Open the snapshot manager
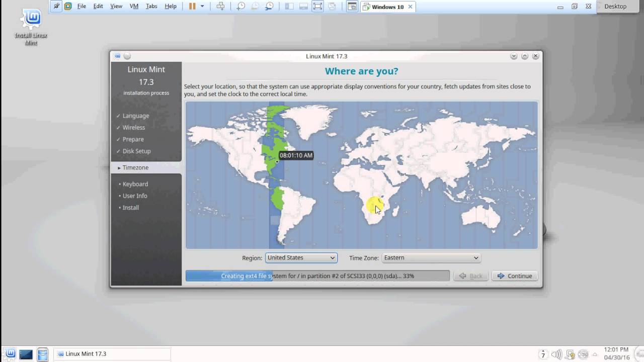 269,7
